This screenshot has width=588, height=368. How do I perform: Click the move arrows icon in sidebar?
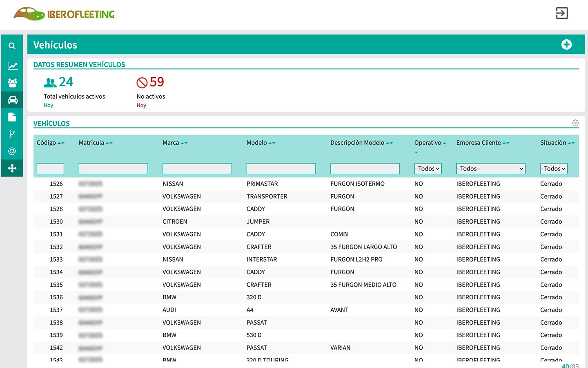12,168
